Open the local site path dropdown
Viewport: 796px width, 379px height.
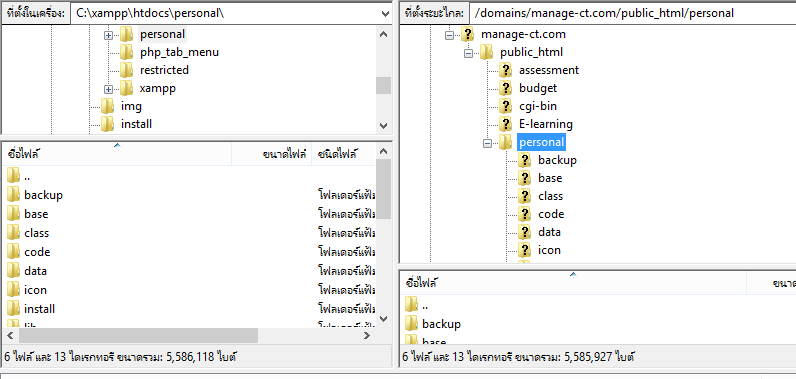(x=384, y=14)
